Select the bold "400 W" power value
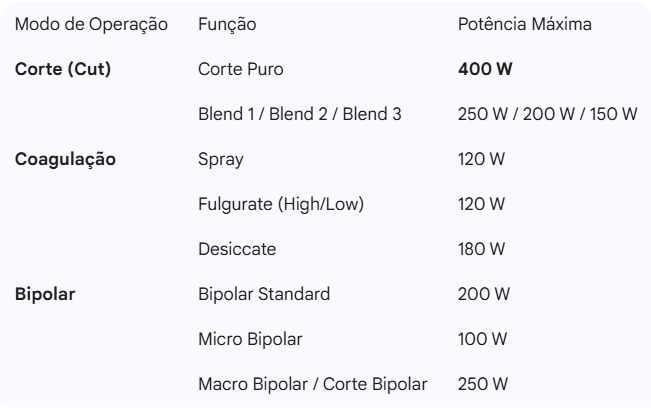 click(484, 71)
